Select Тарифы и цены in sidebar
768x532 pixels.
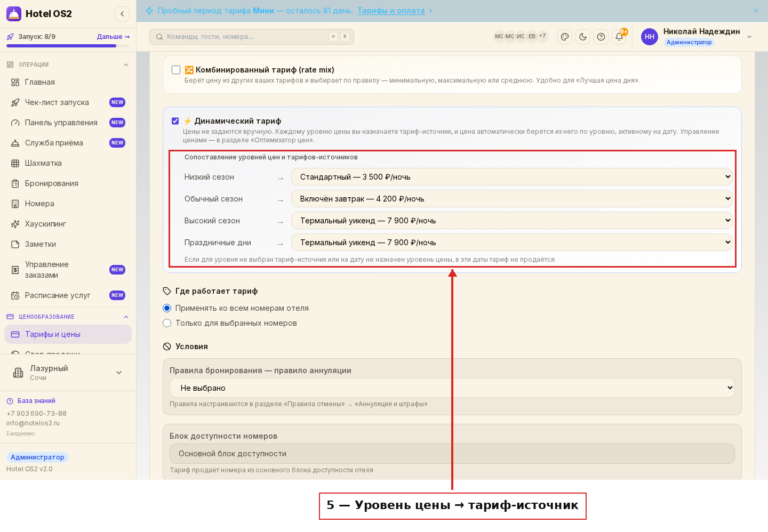[x=68, y=334]
